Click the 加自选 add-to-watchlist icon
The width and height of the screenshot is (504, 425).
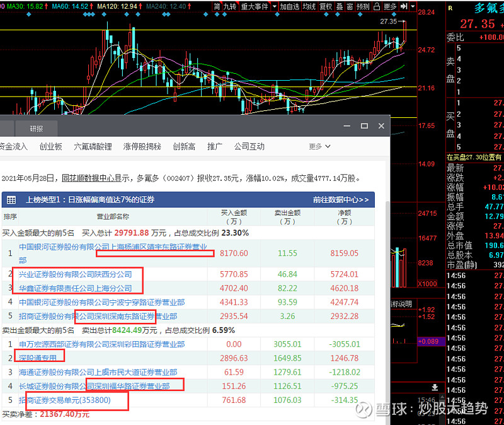pyautogui.click(x=289, y=6)
